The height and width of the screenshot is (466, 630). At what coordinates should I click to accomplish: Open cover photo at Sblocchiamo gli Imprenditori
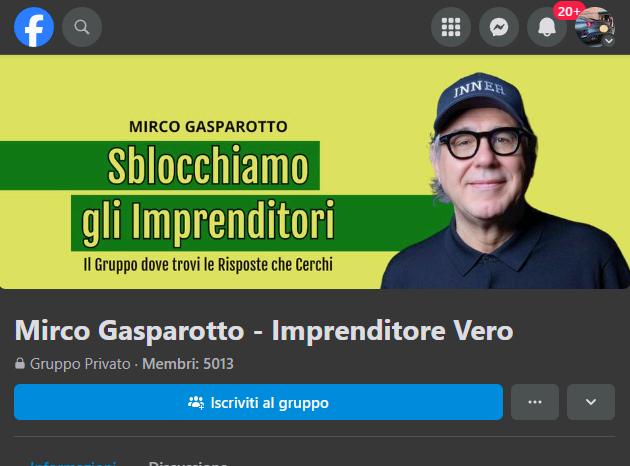(207, 196)
